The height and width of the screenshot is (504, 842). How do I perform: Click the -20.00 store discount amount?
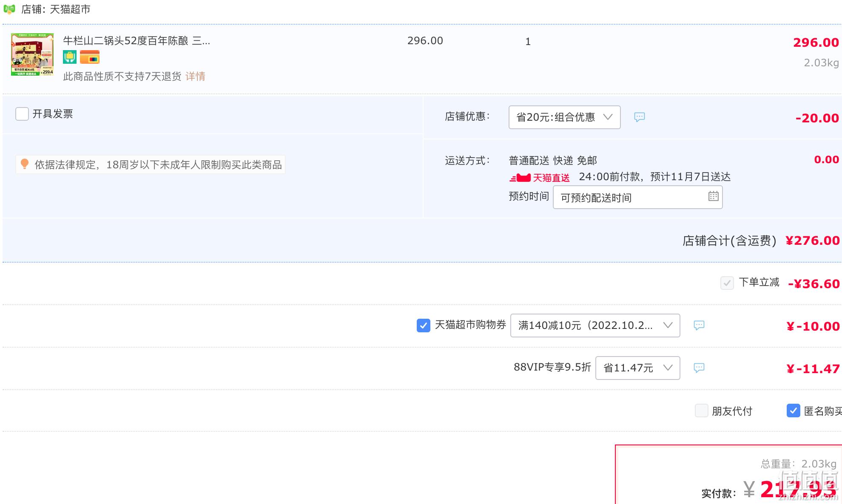point(817,118)
